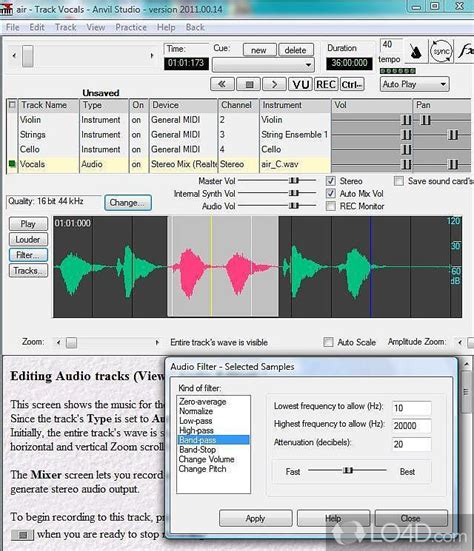Screen dimensions: 474x551
Task: Apply the audio filter
Action: pos(255,518)
